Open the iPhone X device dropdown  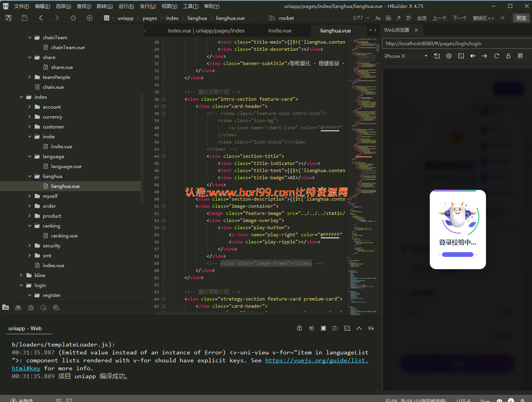[x=406, y=56]
